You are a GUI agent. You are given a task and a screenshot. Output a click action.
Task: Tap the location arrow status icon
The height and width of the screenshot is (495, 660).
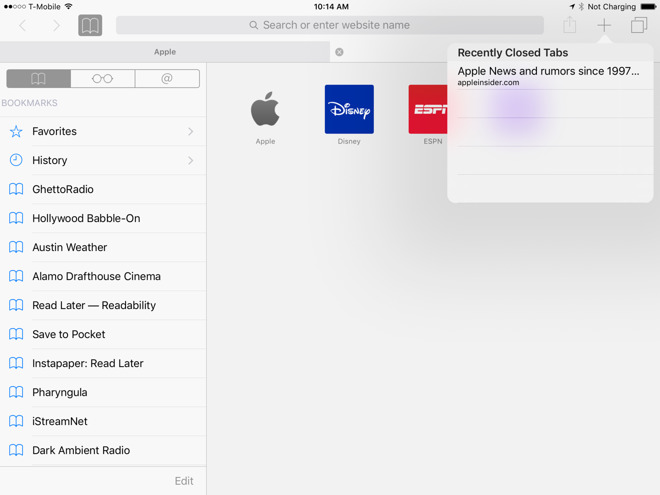tap(572, 7)
